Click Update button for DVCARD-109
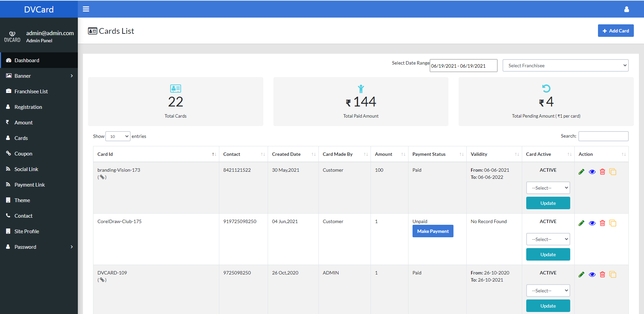The image size is (644, 314). pyautogui.click(x=548, y=306)
